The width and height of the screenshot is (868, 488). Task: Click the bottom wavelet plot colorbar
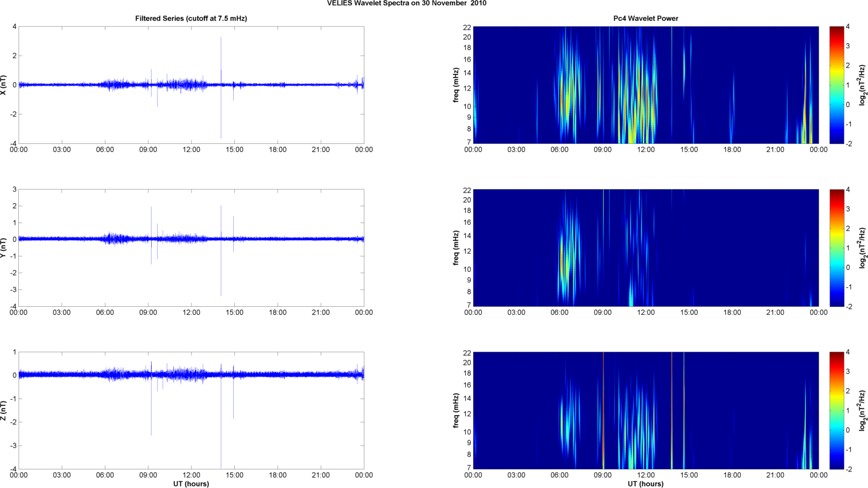click(x=836, y=411)
